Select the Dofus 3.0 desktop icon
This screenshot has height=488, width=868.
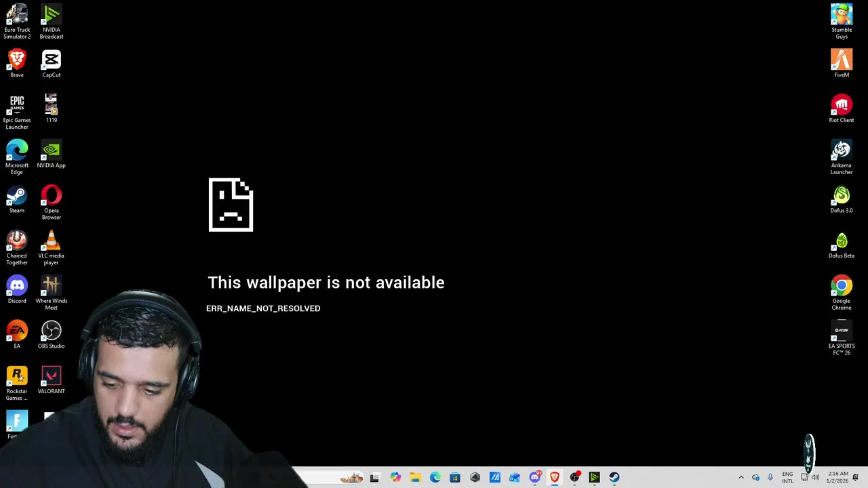(842, 199)
